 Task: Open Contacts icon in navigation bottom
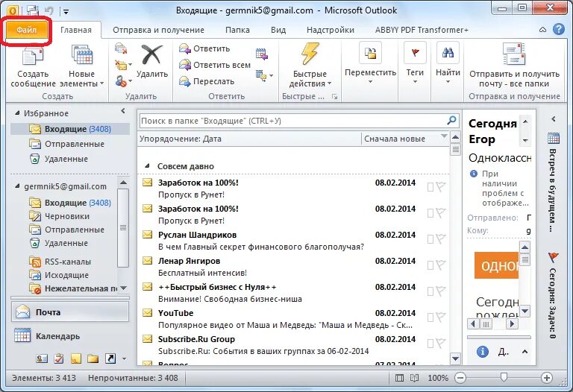[42, 358]
